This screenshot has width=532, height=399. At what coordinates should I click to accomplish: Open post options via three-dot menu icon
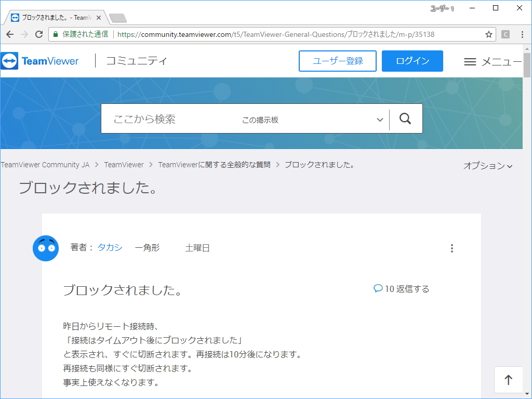(451, 248)
